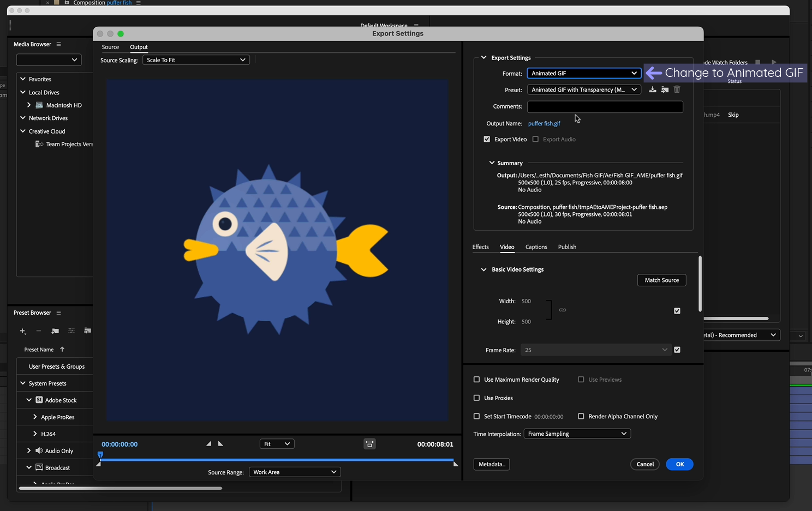Screen dimensions: 812x511
Task: Click the puffer fish.gif output name link
Action: click(x=544, y=123)
